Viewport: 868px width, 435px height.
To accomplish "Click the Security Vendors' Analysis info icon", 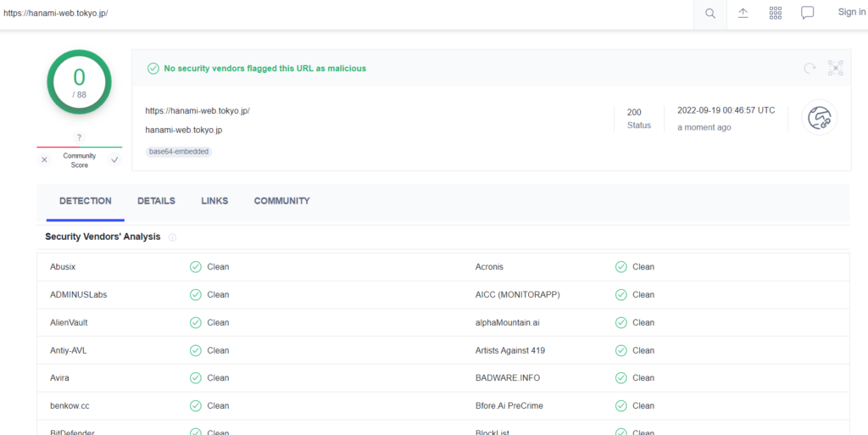I will pos(172,237).
